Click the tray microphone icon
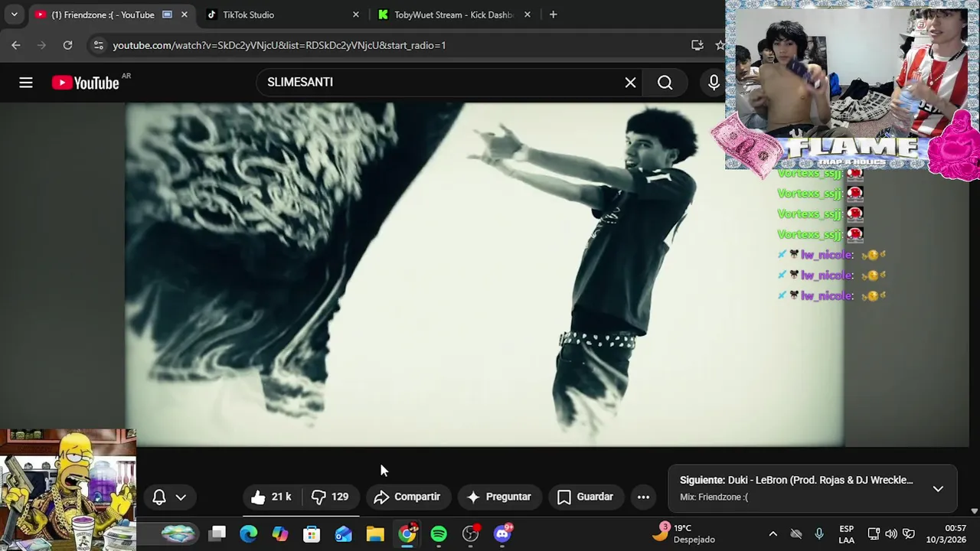This screenshot has height=551, width=980. (819, 533)
